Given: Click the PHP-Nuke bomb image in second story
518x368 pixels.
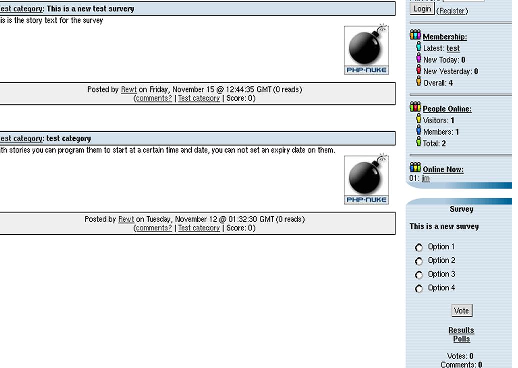Looking at the screenshot, I should [x=366, y=180].
